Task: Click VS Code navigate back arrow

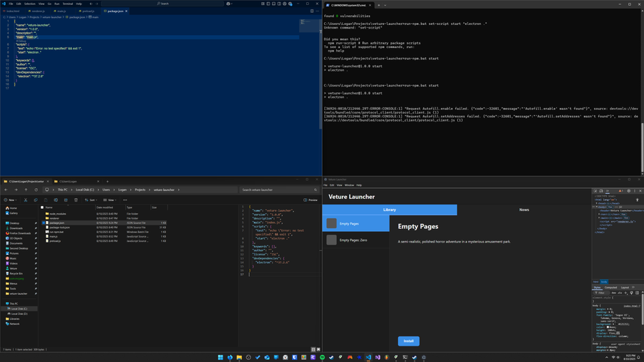Action: coord(91,4)
